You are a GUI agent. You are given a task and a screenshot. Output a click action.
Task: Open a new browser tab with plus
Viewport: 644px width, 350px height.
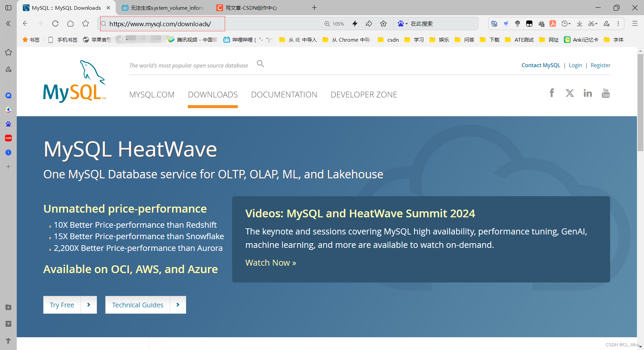click(314, 7)
